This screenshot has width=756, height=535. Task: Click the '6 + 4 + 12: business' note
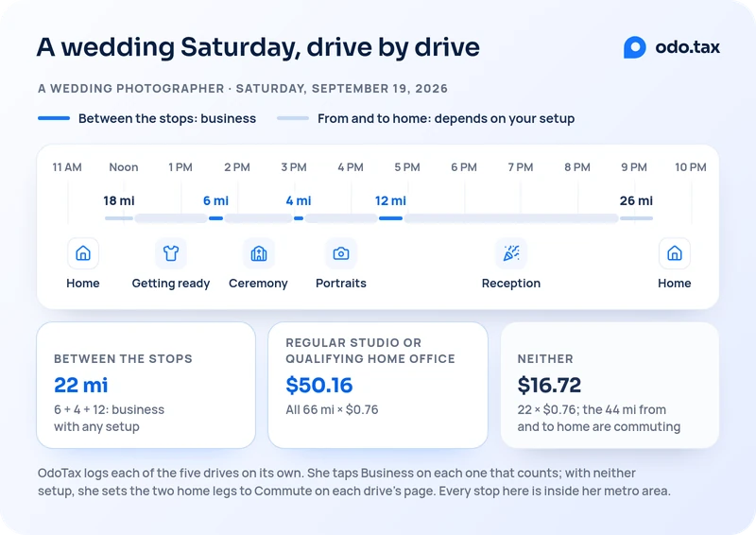109,409
